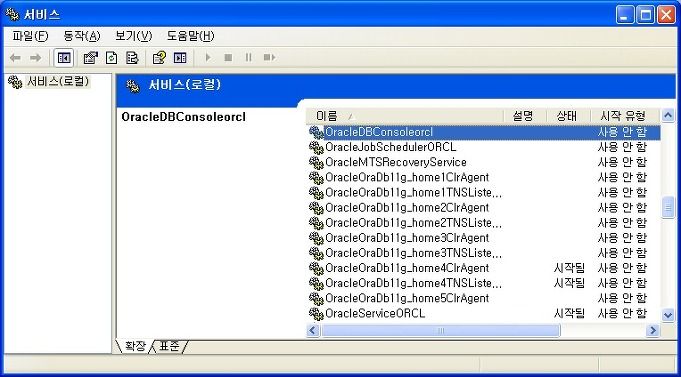Click 사용 안 함 for OracleJobSchedulerORCL
Viewport: 681px width, 377px height.
(x=622, y=147)
